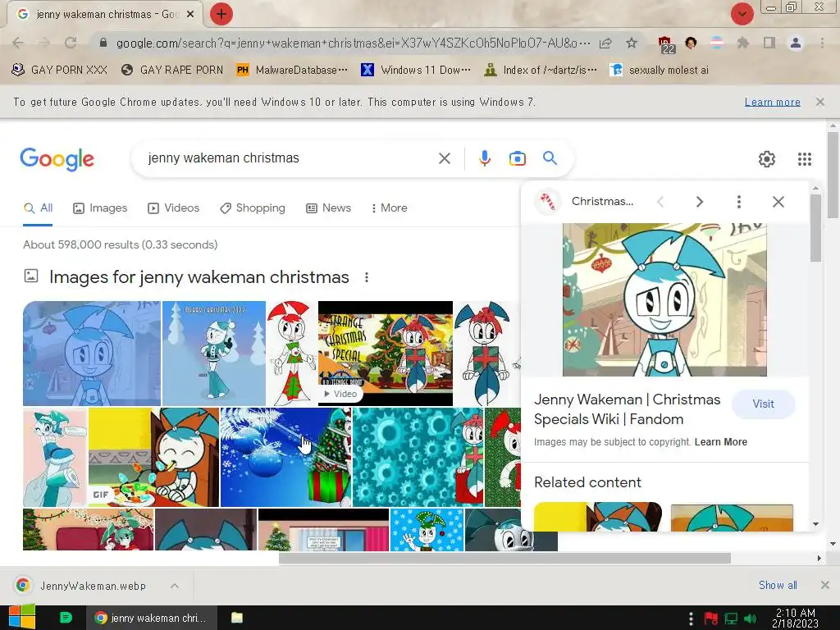Screen dimensions: 840x630
Task: Open the teal gears background thumbnail
Action: click(x=418, y=457)
